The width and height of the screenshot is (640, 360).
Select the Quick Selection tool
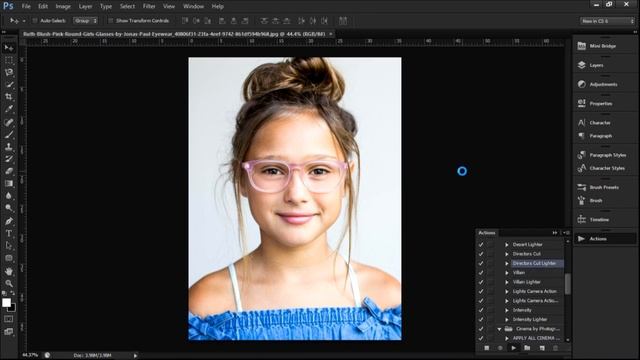click(x=9, y=85)
